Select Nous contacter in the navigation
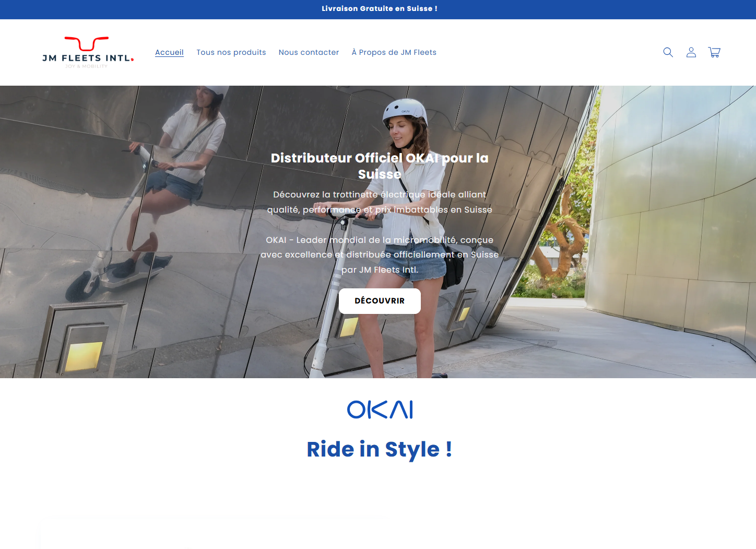The height and width of the screenshot is (549, 756). pos(309,52)
